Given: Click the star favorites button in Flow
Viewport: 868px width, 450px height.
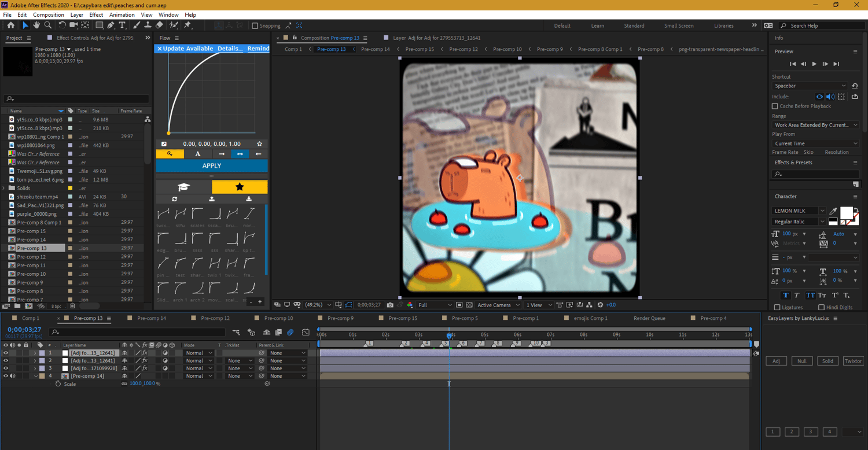Looking at the screenshot, I should coord(240,187).
